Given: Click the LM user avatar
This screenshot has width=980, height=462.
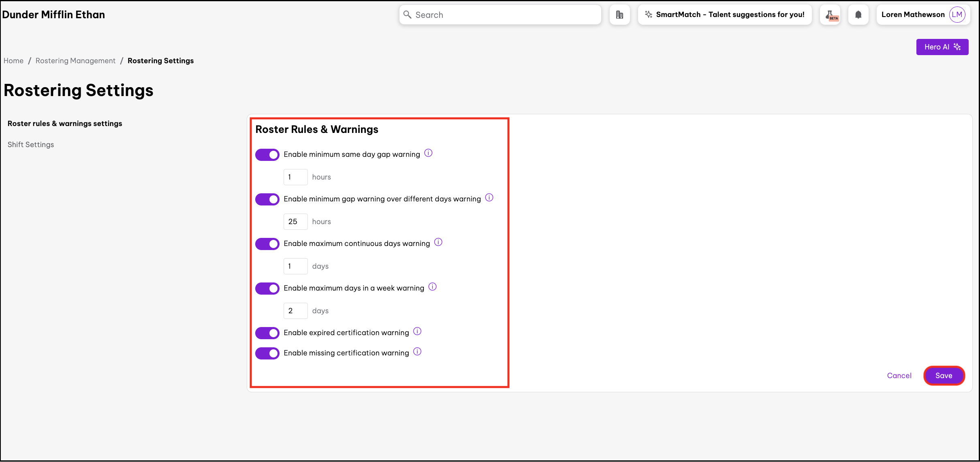Looking at the screenshot, I should coord(957,15).
